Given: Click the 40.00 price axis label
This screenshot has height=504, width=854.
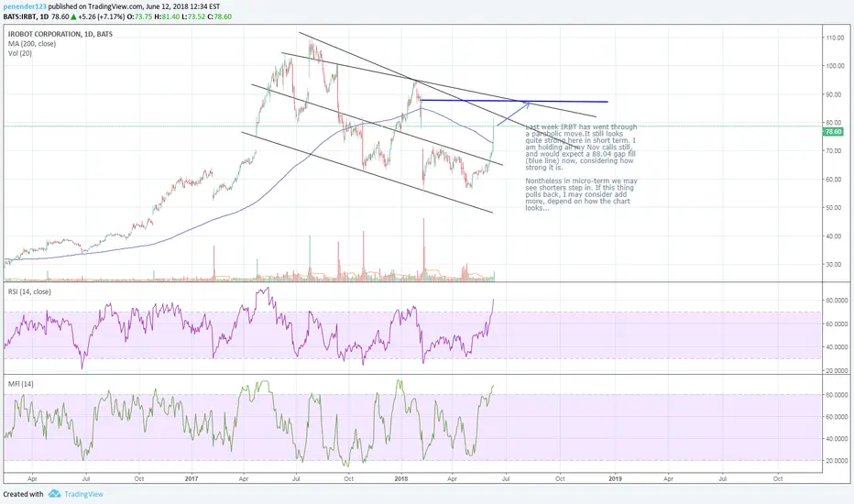Looking at the screenshot, I should click(835, 236).
